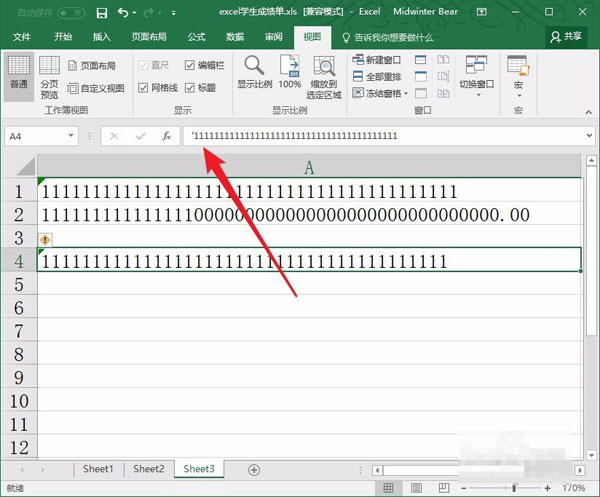This screenshot has height=497, width=600.
Task: Click the New Window (新建窗口) button
Action: [x=380, y=60]
